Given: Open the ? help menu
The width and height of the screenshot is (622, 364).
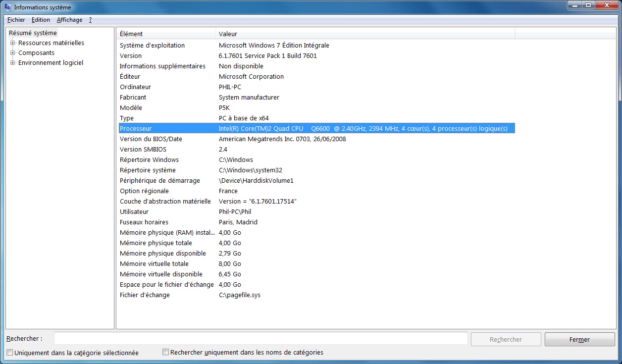Looking at the screenshot, I should (91, 20).
